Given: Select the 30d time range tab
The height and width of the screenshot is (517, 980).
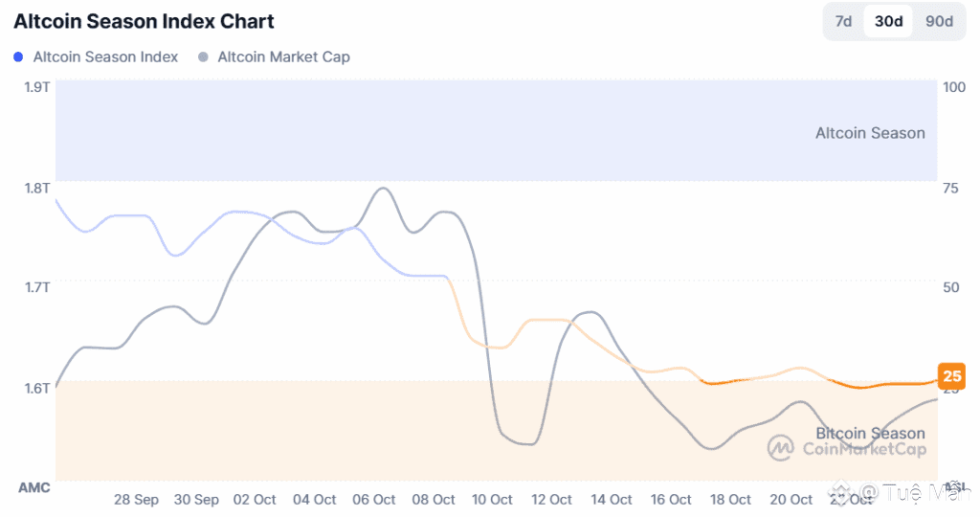Looking at the screenshot, I should [888, 21].
